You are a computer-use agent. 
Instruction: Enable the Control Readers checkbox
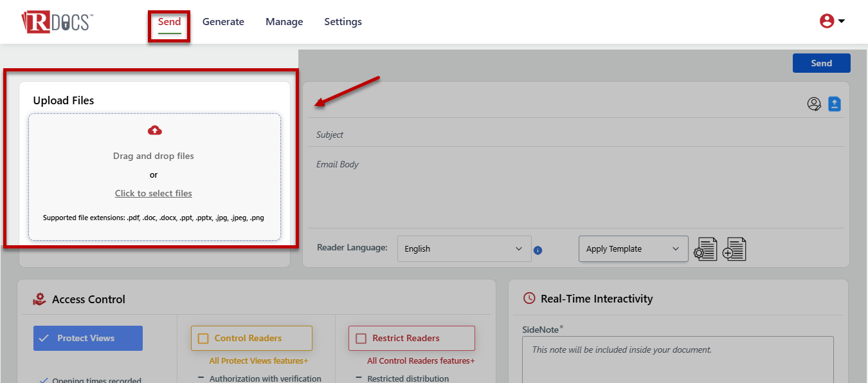204,338
